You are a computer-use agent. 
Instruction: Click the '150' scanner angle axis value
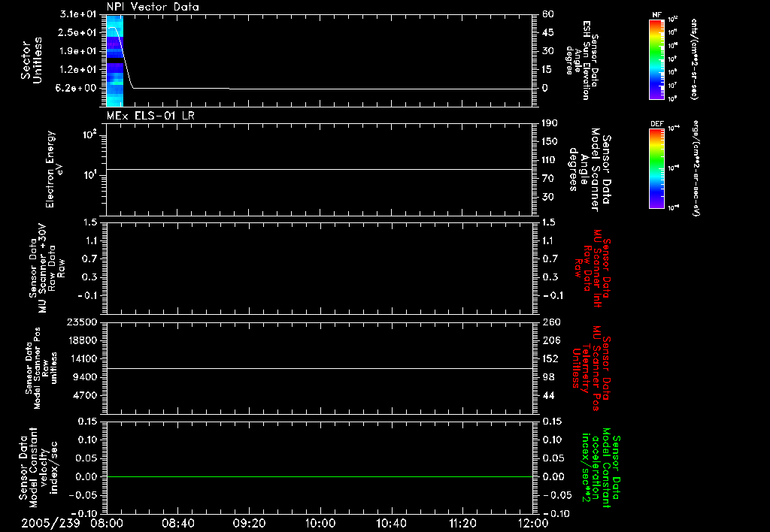(550, 142)
